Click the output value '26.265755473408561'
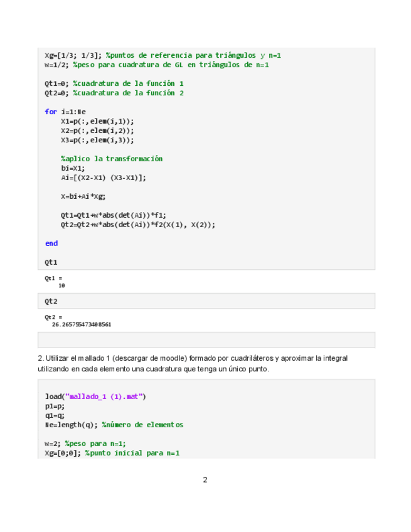 pos(82,325)
